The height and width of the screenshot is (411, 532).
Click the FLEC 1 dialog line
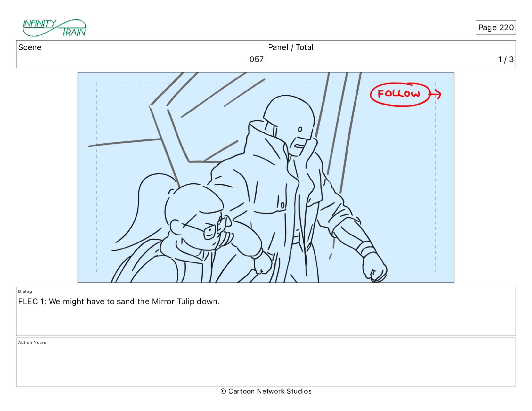[x=119, y=302]
